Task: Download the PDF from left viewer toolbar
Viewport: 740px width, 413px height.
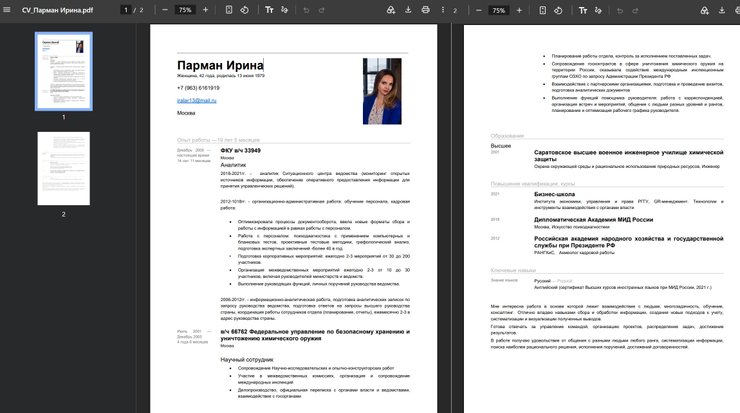Action: pos(408,10)
